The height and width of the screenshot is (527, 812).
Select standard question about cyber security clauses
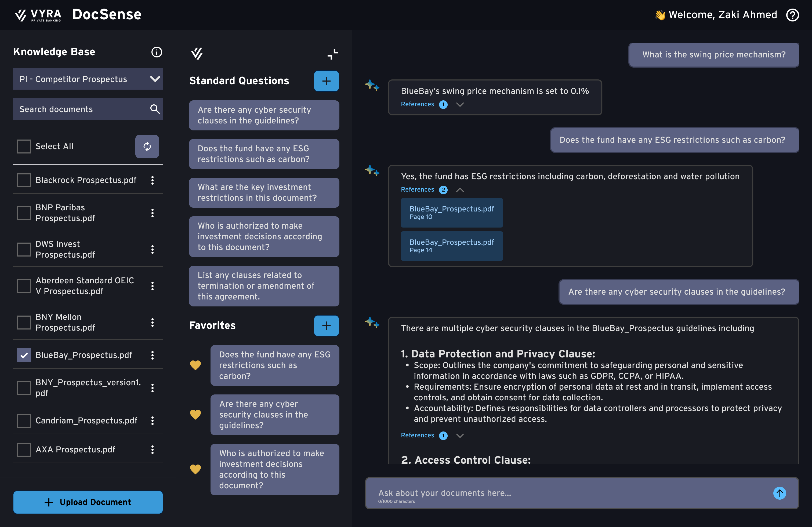point(264,115)
